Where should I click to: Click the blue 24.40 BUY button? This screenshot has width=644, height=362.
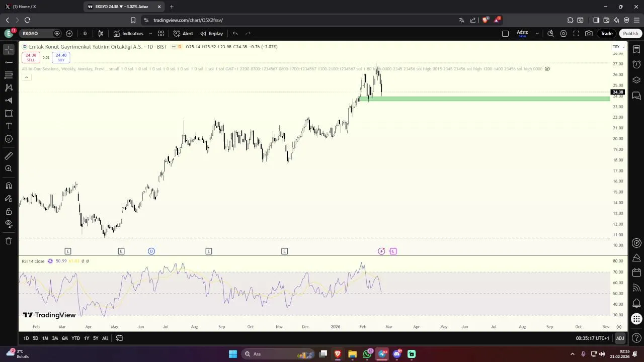(61, 57)
